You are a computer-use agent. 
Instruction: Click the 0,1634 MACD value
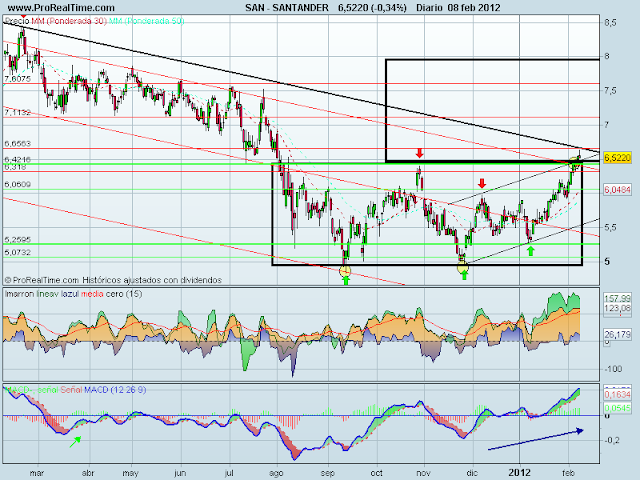pos(617,395)
